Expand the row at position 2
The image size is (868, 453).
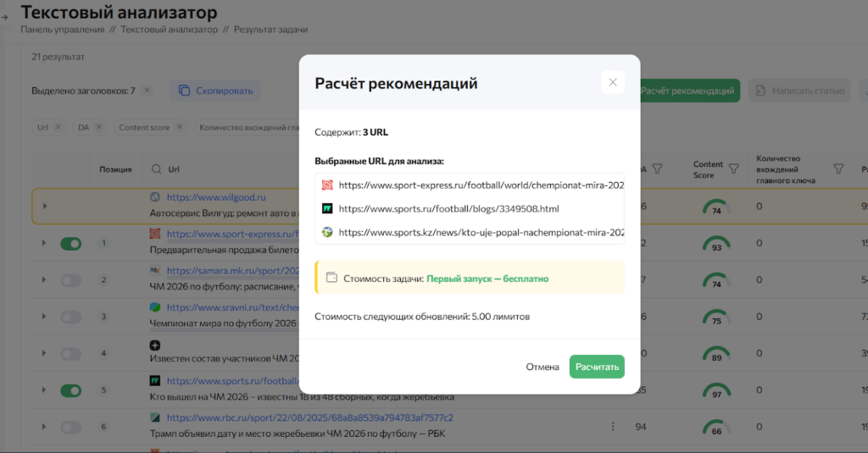42,280
